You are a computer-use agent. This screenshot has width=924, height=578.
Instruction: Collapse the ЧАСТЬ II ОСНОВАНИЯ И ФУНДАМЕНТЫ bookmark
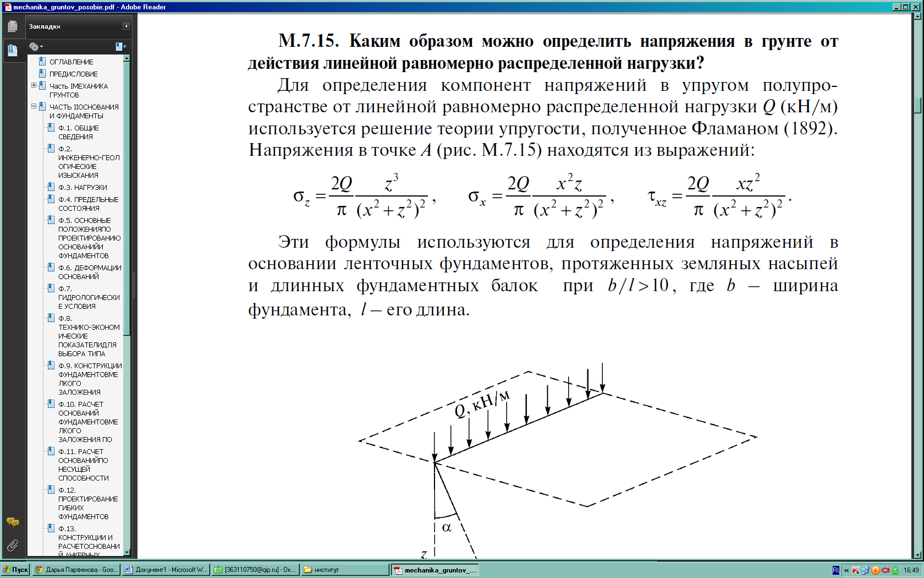click(x=34, y=106)
